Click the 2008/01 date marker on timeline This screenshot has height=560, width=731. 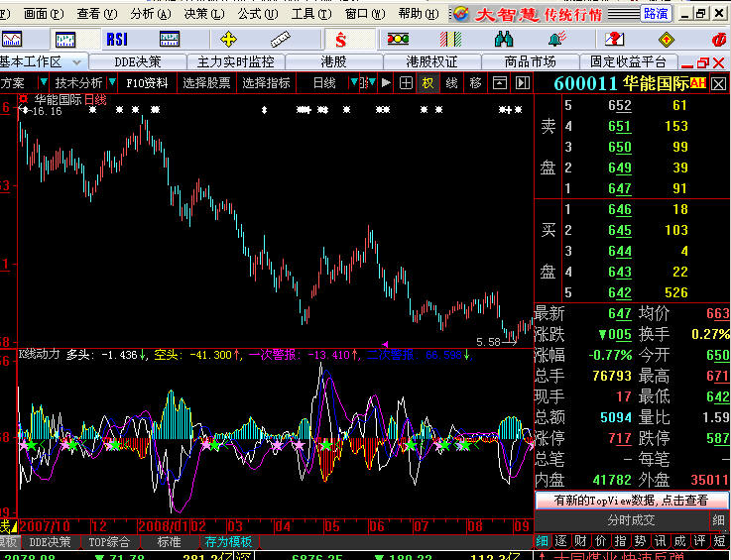tap(164, 527)
